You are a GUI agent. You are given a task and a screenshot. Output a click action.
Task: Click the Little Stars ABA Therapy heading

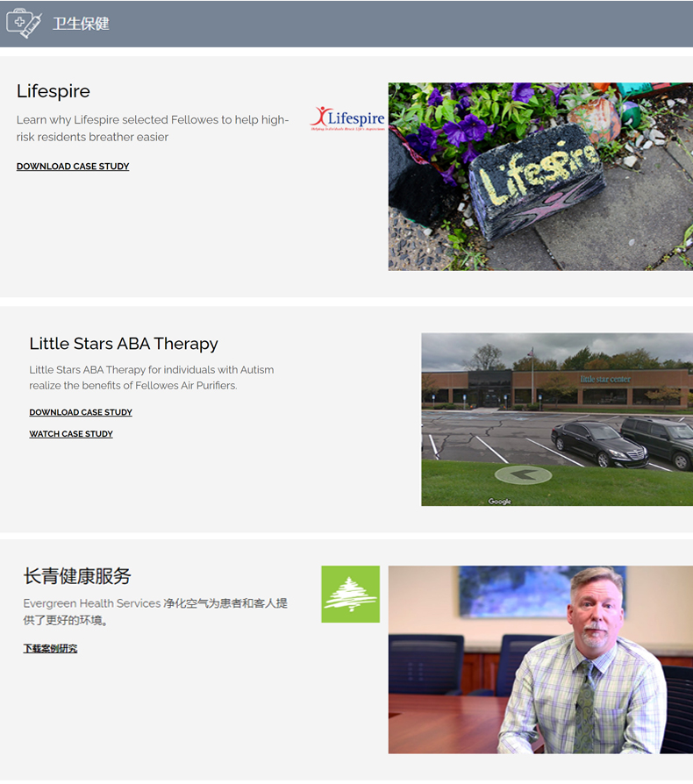[x=124, y=344]
